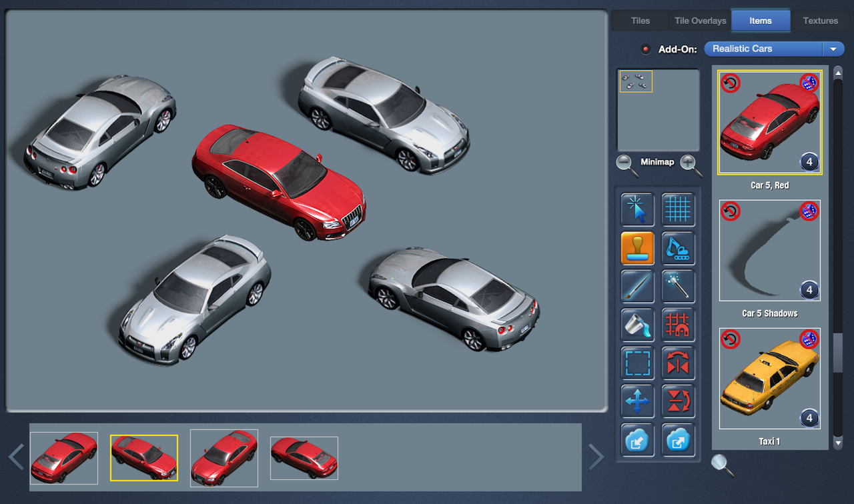854x504 pixels.
Task: Select the Taxi 1 item thumbnail
Action: pyautogui.click(x=770, y=379)
